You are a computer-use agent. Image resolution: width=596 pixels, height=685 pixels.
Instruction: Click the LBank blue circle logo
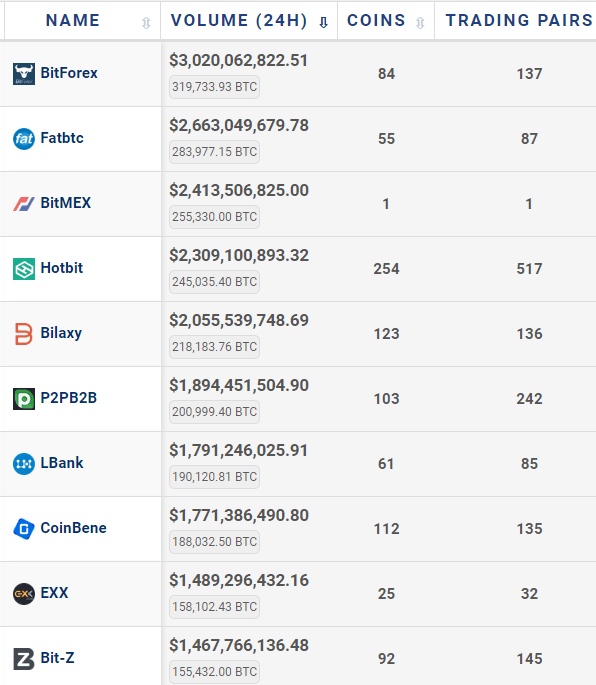[24, 464]
